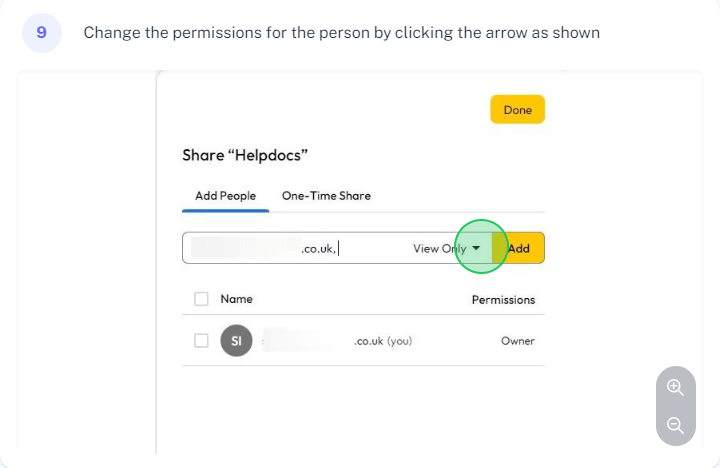Select the Add People tab

click(x=225, y=196)
